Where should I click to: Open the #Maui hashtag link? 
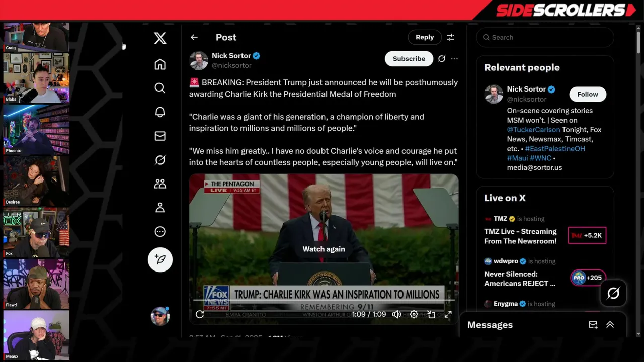[517, 158]
